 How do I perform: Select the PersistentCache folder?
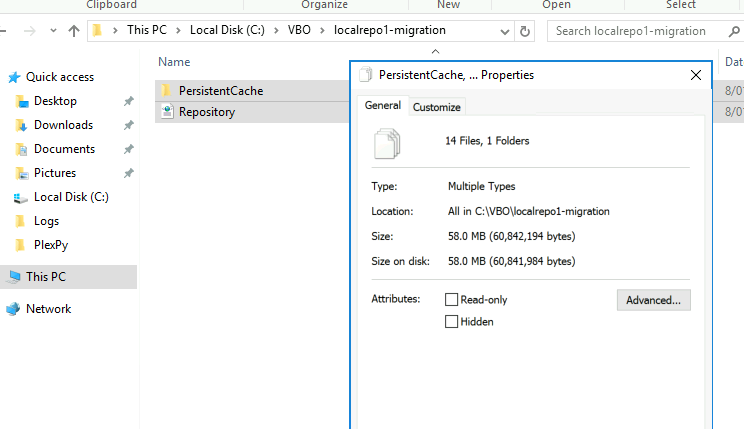(x=221, y=91)
